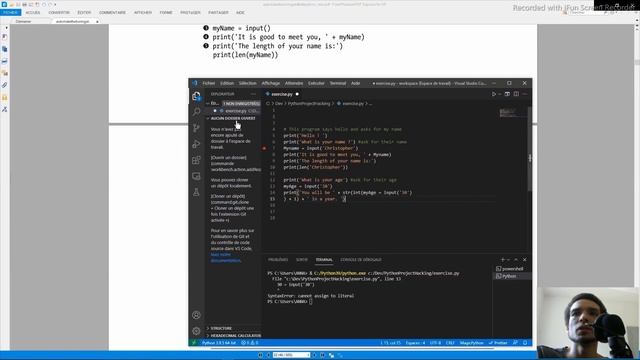Screen dimensions: 640x360
Task: Select the Python terminal in the terminal list
Action: 512,276
